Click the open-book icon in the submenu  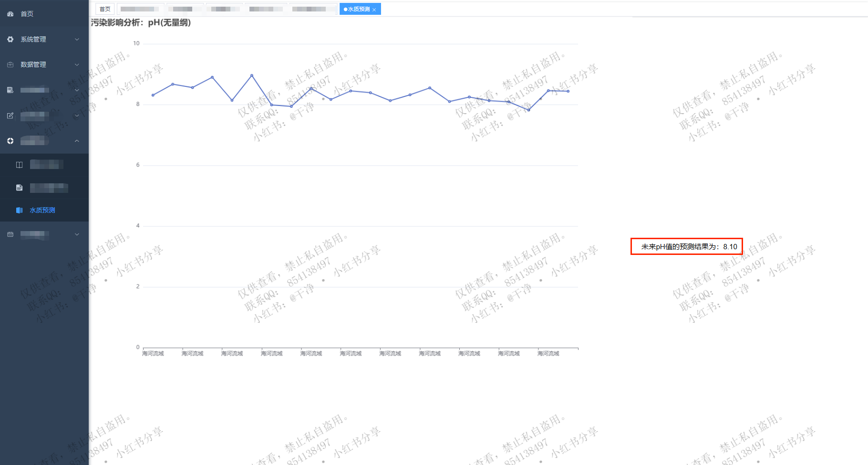point(19,165)
